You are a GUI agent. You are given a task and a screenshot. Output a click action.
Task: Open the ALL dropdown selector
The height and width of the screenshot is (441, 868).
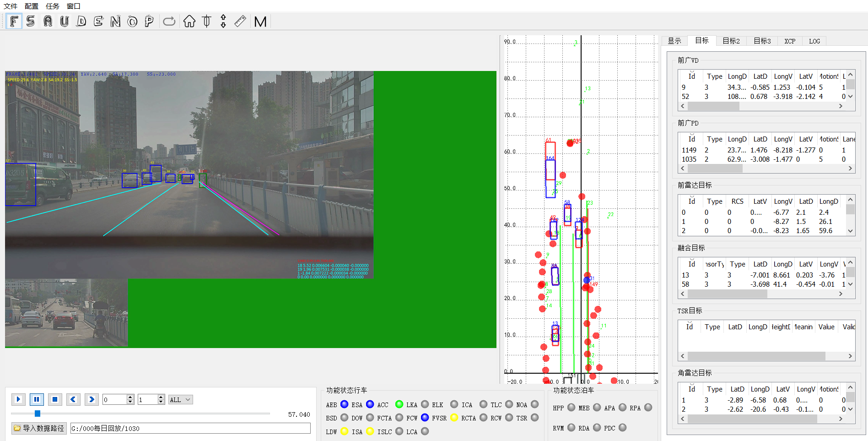181,400
